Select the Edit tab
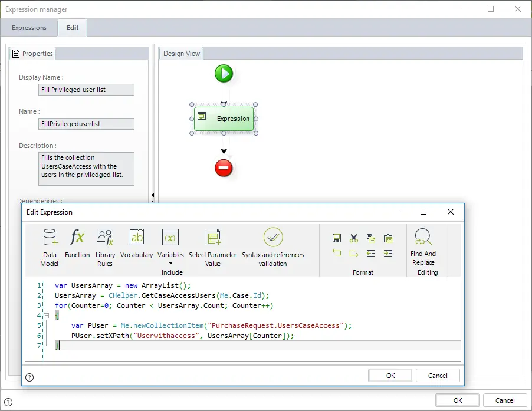This screenshot has width=532, height=411. [73, 28]
